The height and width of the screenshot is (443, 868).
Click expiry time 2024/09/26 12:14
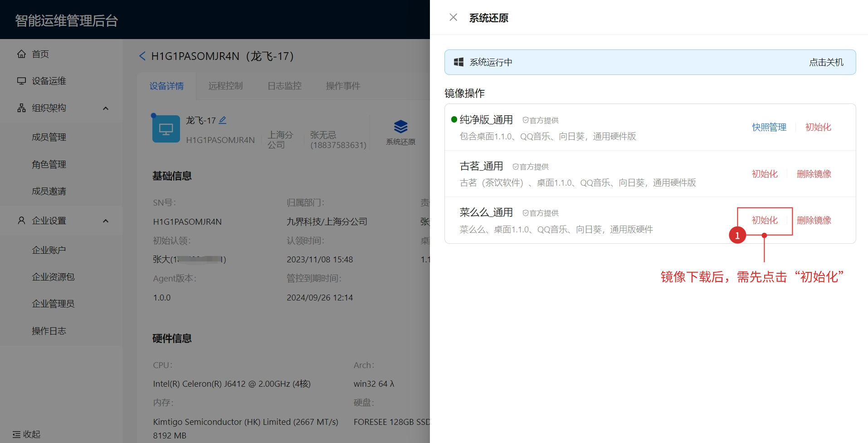coord(320,298)
